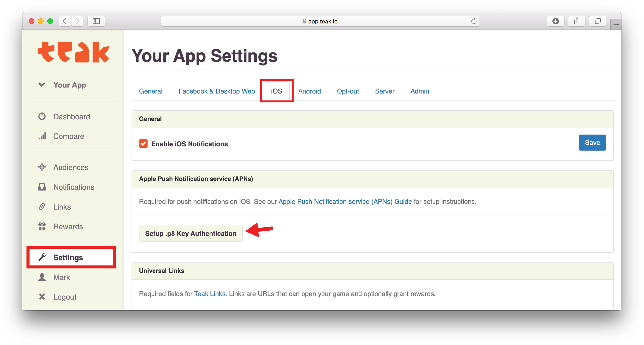Open the Teak Links hyperlink
The image size is (644, 345).
[210, 293]
